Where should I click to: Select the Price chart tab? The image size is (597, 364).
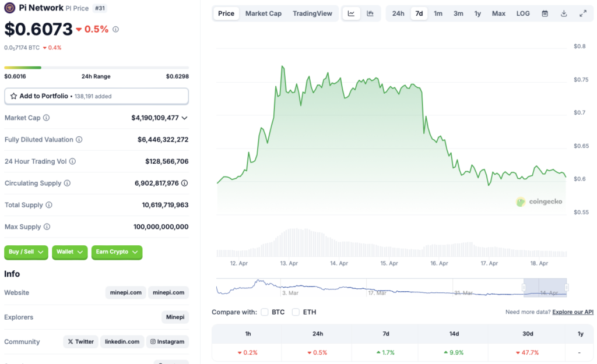pos(226,13)
